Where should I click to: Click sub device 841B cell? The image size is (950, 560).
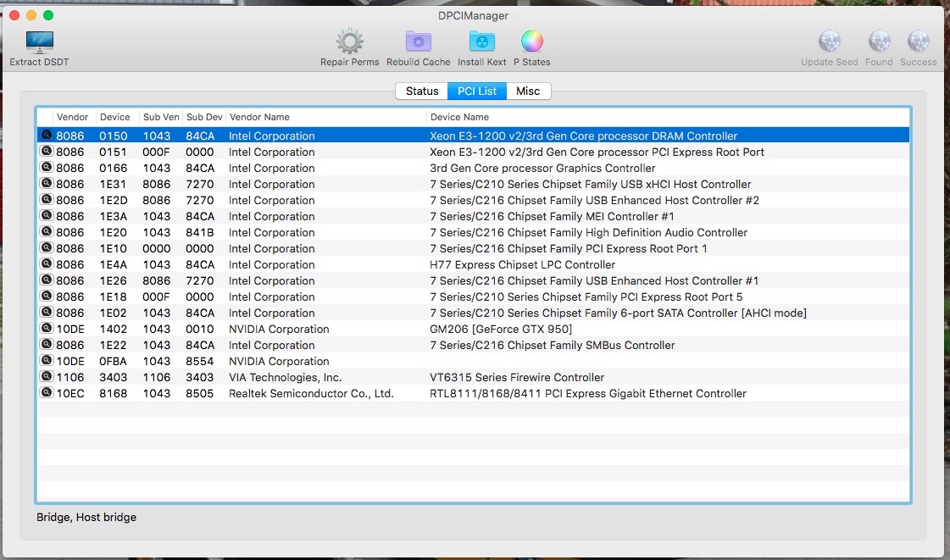[199, 232]
